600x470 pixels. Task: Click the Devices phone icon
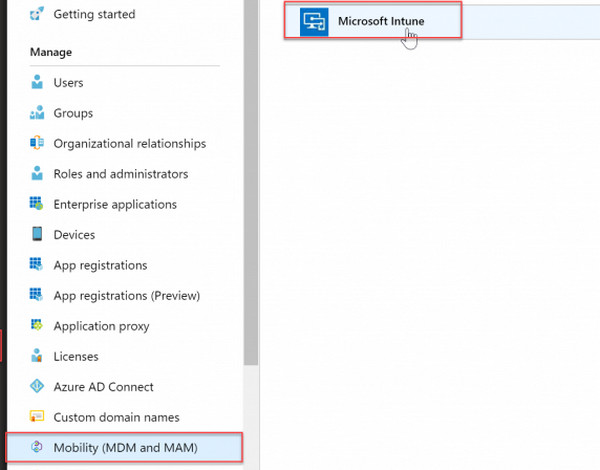coord(37,234)
